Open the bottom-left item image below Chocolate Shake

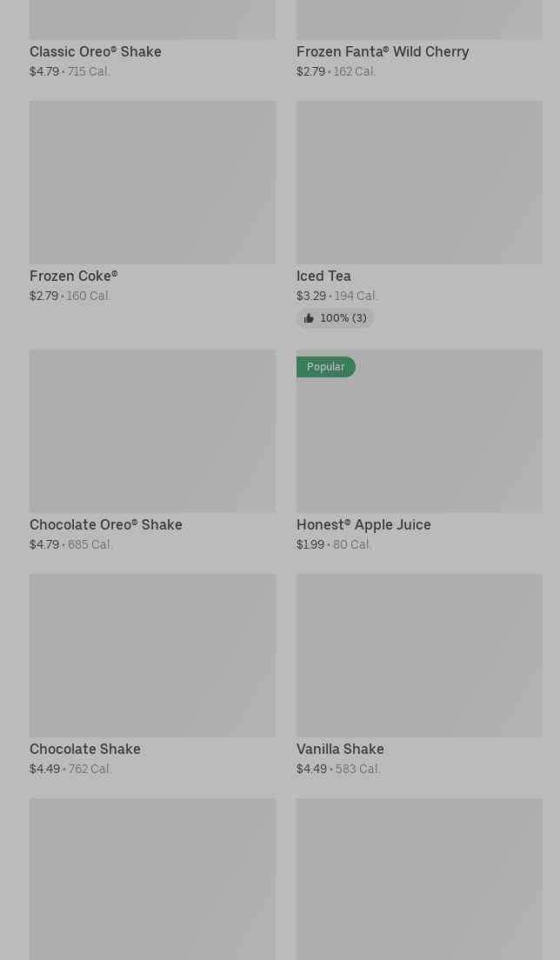pos(152,878)
